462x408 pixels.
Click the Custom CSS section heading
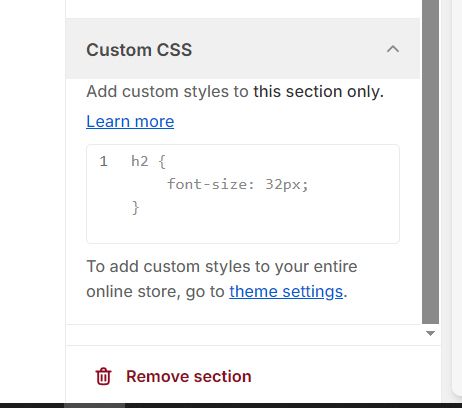139,50
